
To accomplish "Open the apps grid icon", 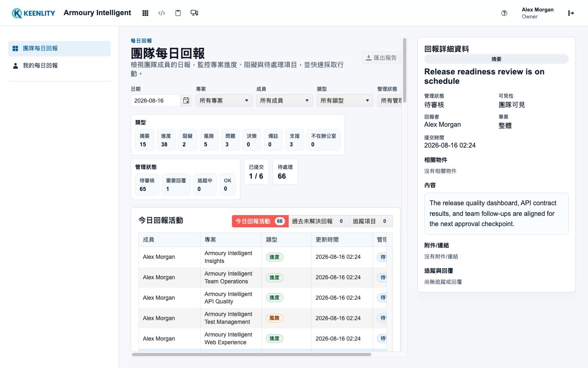I will [145, 13].
